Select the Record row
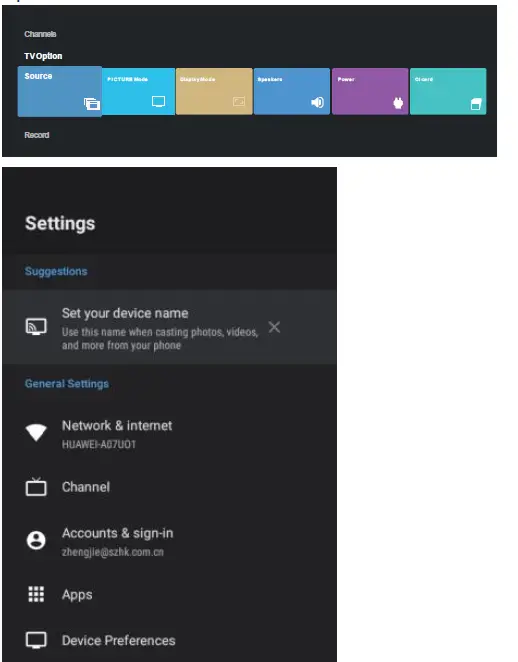Image resolution: width=518 pixels, height=662 pixels. [x=37, y=135]
